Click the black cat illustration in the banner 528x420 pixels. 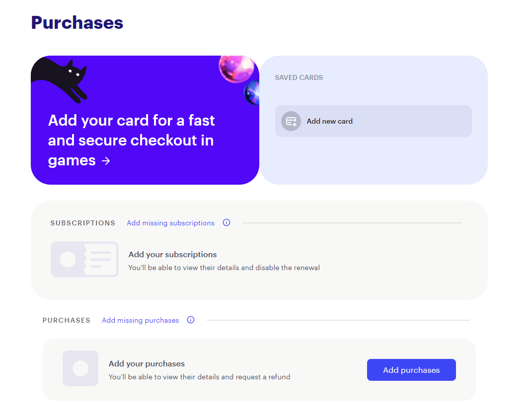coord(62,77)
